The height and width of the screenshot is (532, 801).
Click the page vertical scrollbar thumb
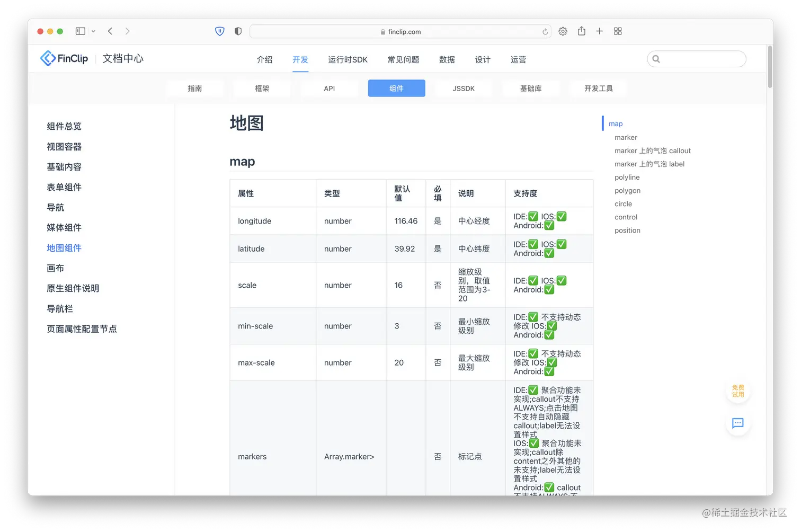(770, 67)
